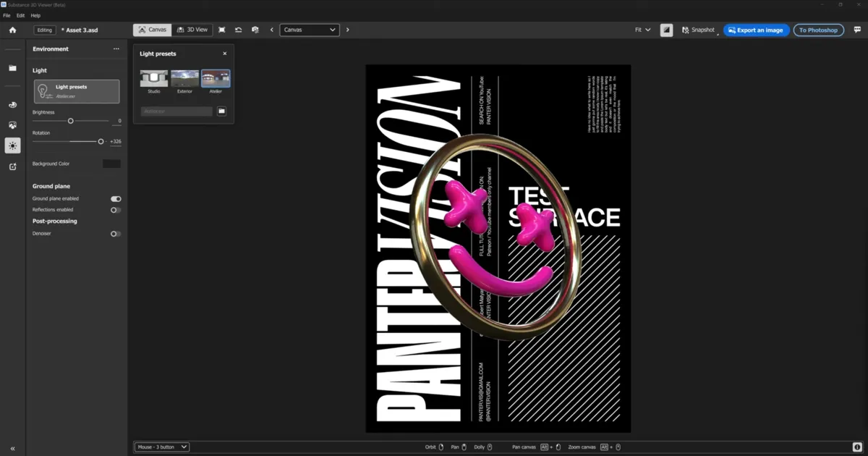
Task: Turn on the Denoiser toggle
Action: click(x=114, y=233)
